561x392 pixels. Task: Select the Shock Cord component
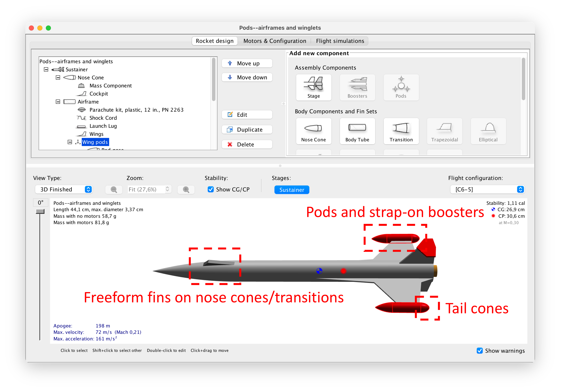tap(103, 118)
